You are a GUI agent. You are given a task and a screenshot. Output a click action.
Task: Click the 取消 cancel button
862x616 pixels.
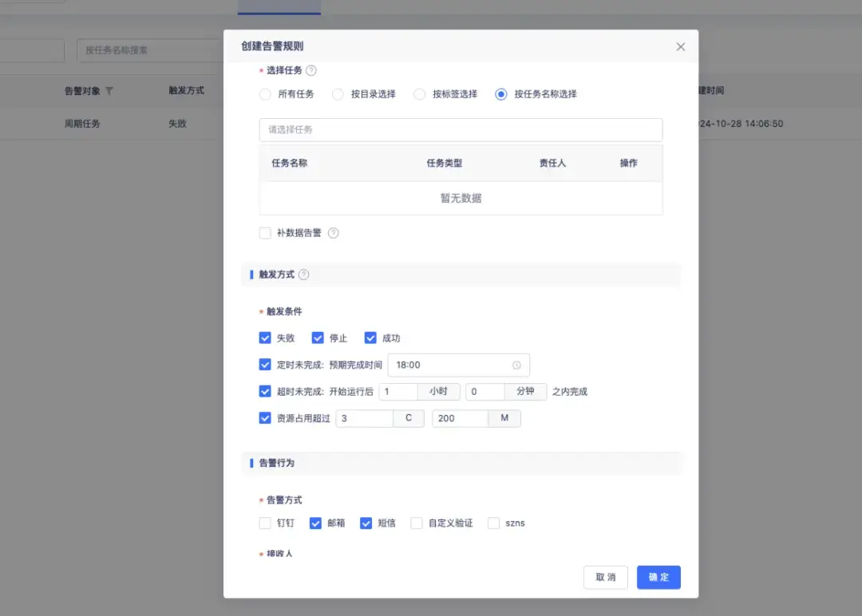pos(605,577)
